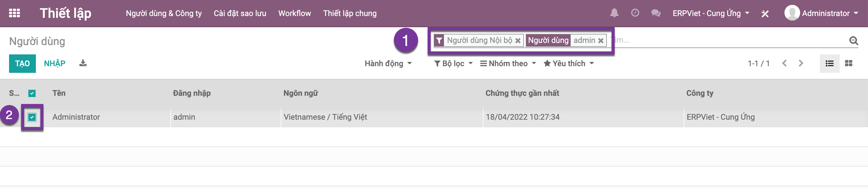Screen dimensions: 868x188
Task: Open Người dùng & Công ty menu
Action: [x=164, y=14]
